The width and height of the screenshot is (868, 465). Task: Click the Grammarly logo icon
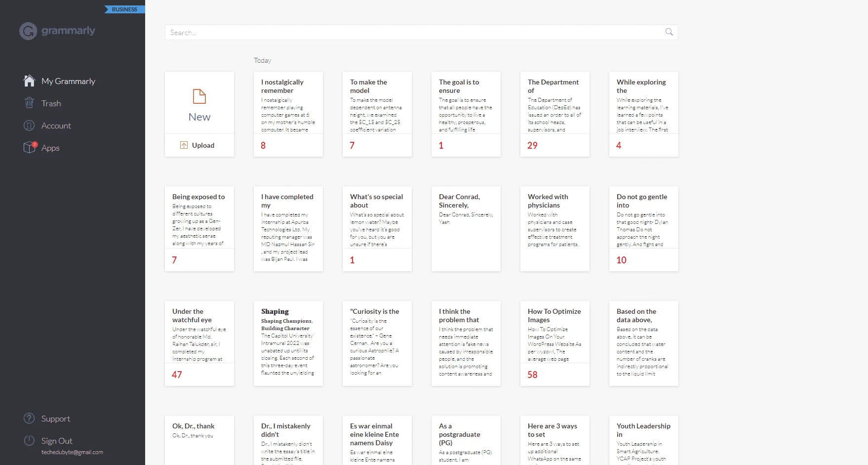pyautogui.click(x=28, y=31)
